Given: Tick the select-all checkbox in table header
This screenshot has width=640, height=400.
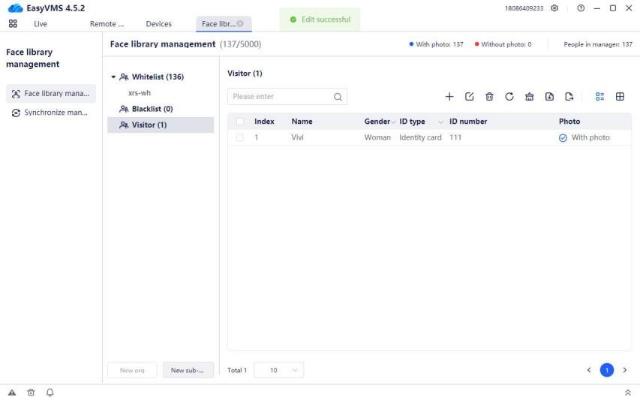Looking at the screenshot, I should [239, 121].
